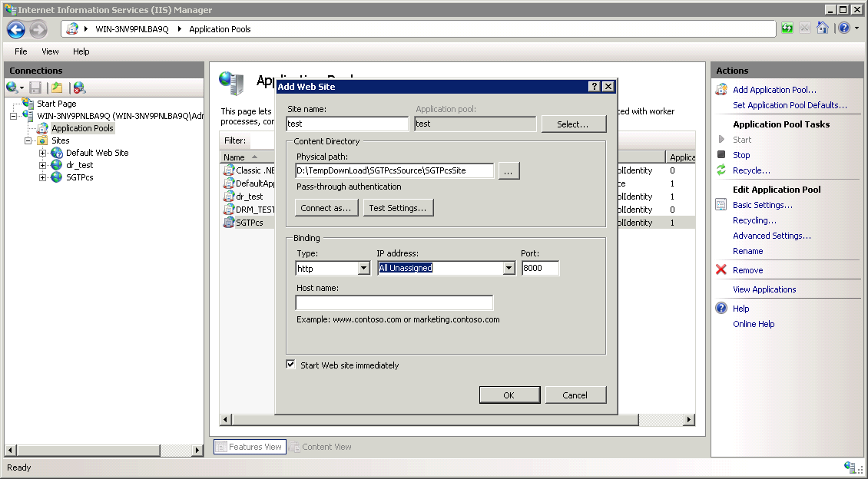Image resolution: width=868 pixels, height=479 pixels.
Task: Click the red Remove X icon
Action: pyautogui.click(x=721, y=269)
